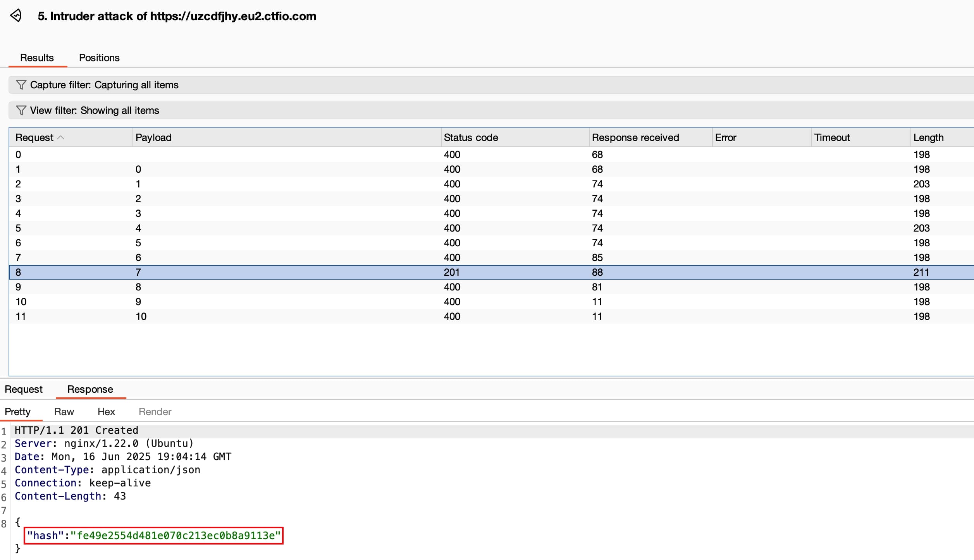Screen dimensions: 974x560
Task: Select the Hex view tab
Action: point(106,412)
